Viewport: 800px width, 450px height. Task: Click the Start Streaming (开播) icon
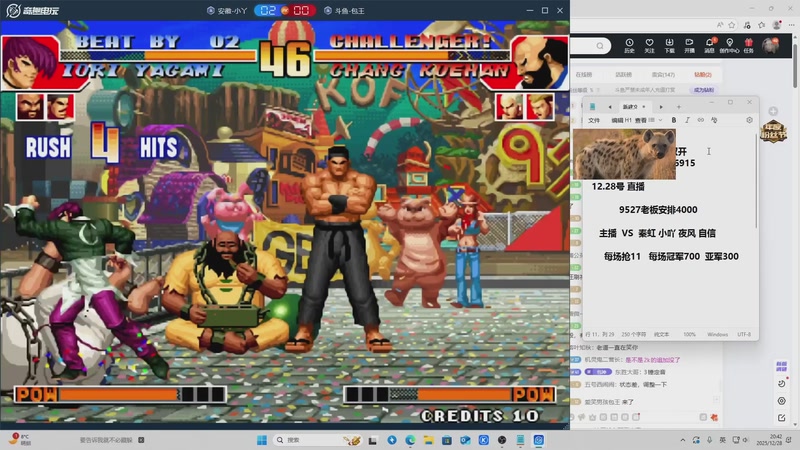(689, 45)
